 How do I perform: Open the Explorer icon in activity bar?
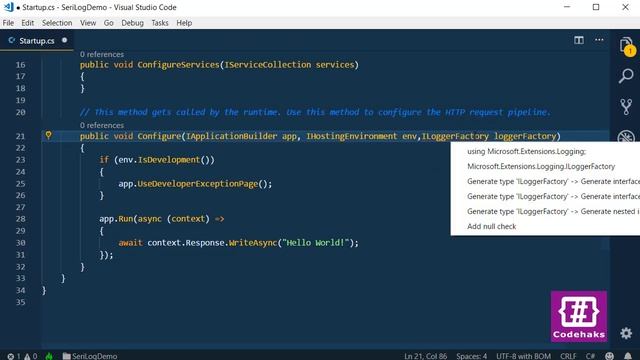click(x=626, y=46)
